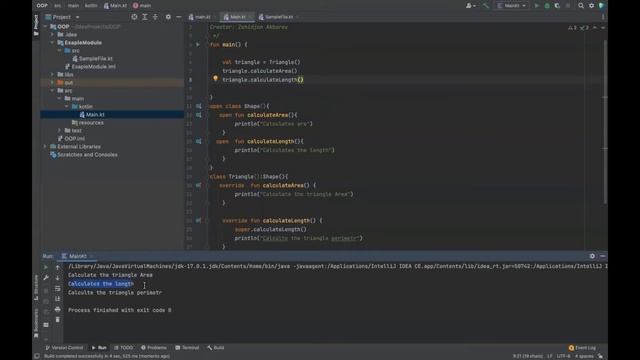Viewport: 640px width, 360px height.
Task: Hide the Project panel with minus icon
Action: (x=179, y=17)
